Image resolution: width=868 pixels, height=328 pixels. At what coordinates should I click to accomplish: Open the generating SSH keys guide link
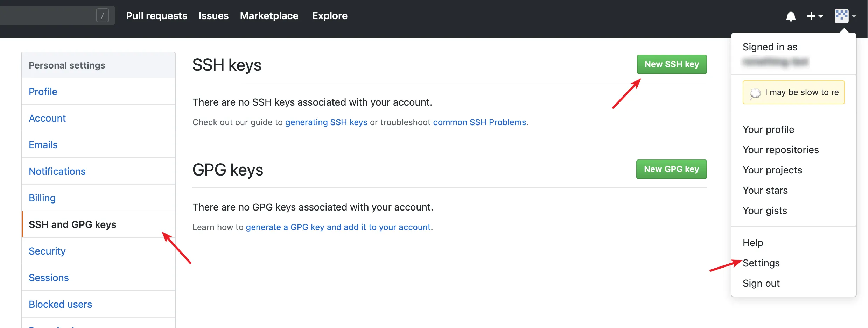[326, 122]
